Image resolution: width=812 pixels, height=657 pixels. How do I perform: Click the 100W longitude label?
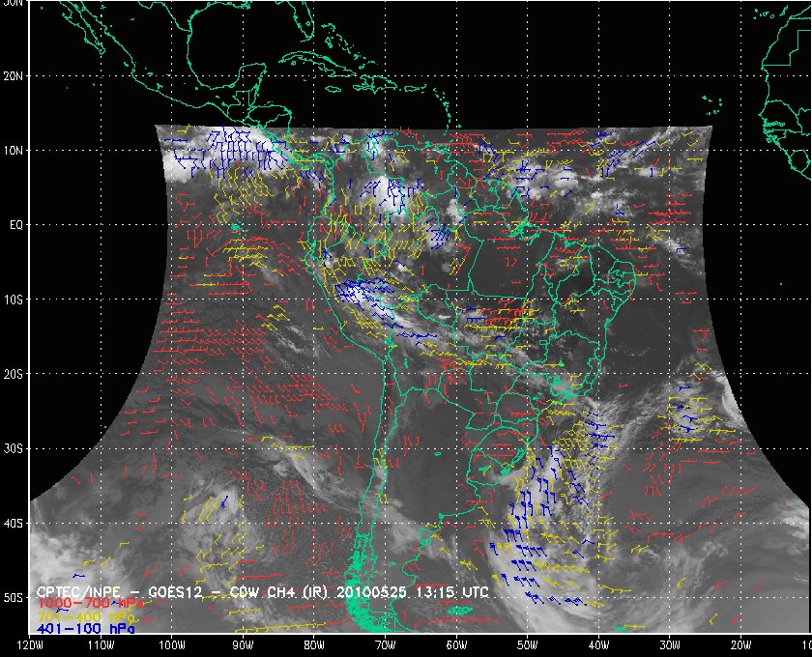pyautogui.click(x=171, y=645)
